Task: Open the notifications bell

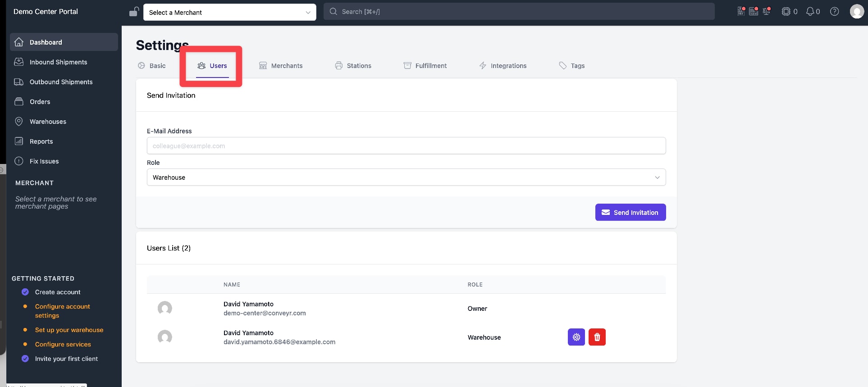Action: point(810,12)
